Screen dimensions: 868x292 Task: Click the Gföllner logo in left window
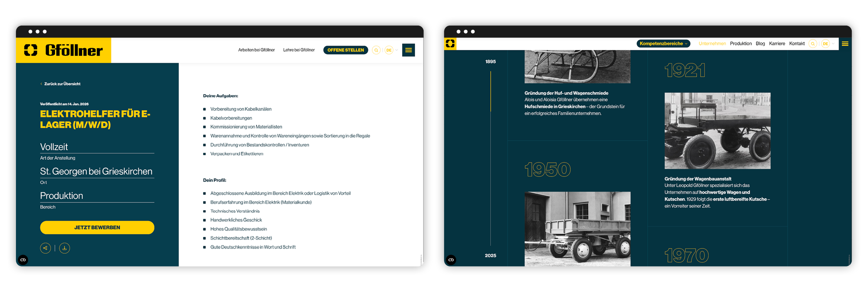63,50
